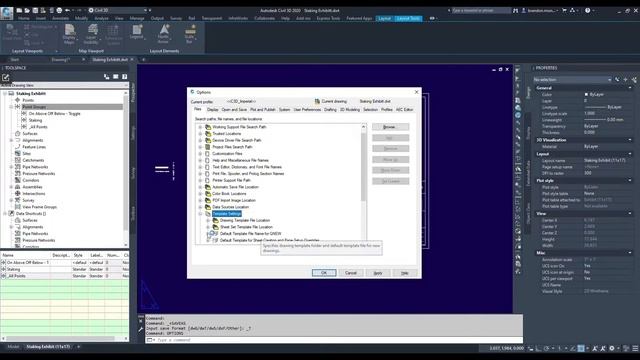This screenshot has height=360, width=640.
Task: Expand Drawing Template File Location
Action: (x=208, y=220)
